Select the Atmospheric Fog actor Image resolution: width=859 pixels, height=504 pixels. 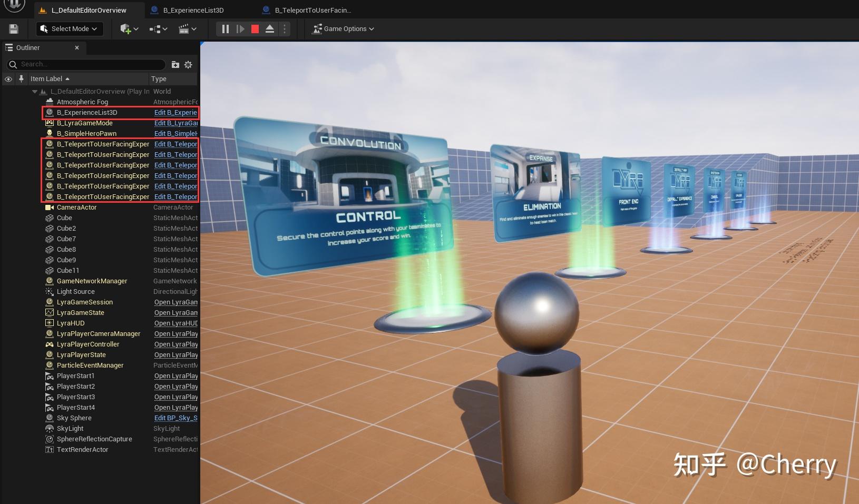[x=82, y=102]
